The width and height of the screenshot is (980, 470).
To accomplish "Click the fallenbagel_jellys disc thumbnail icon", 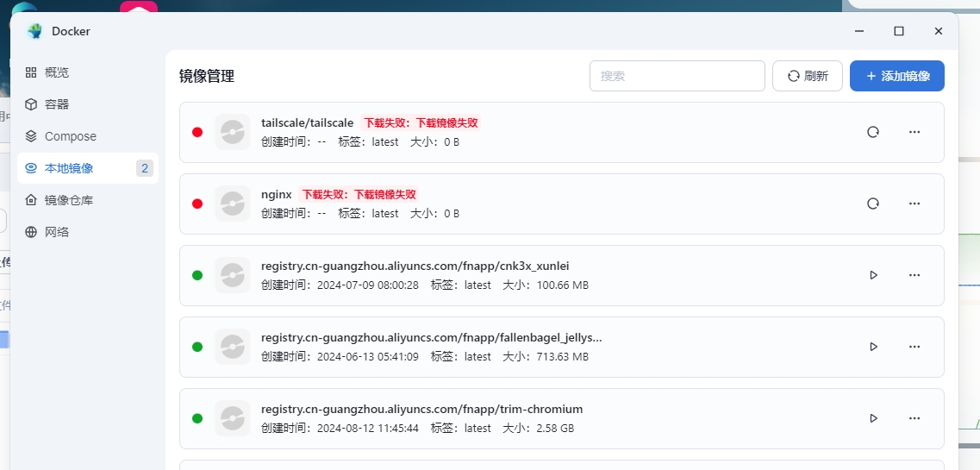I will click(233, 347).
